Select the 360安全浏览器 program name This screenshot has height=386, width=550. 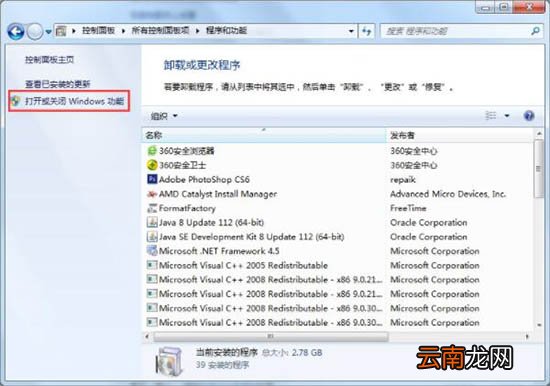(187, 151)
